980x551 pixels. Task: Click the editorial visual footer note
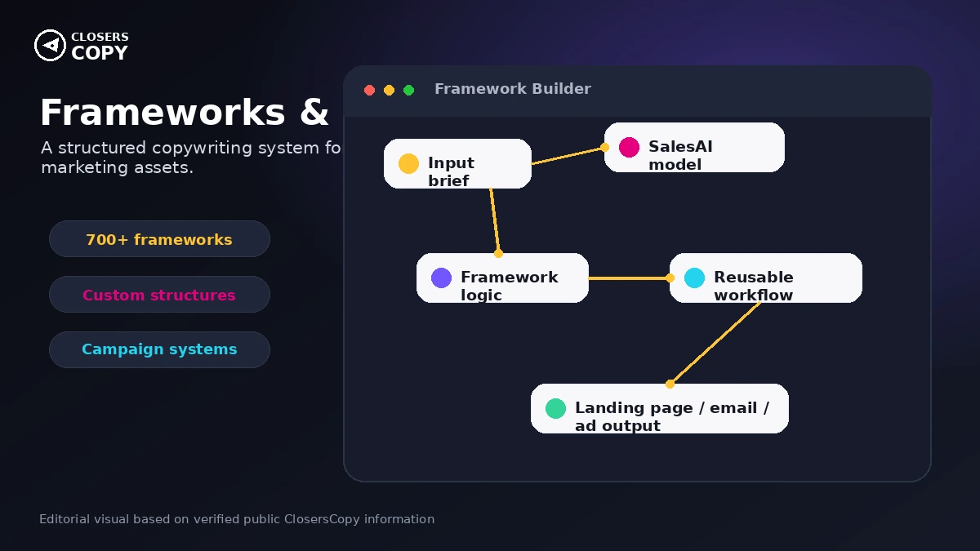[237, 519]
